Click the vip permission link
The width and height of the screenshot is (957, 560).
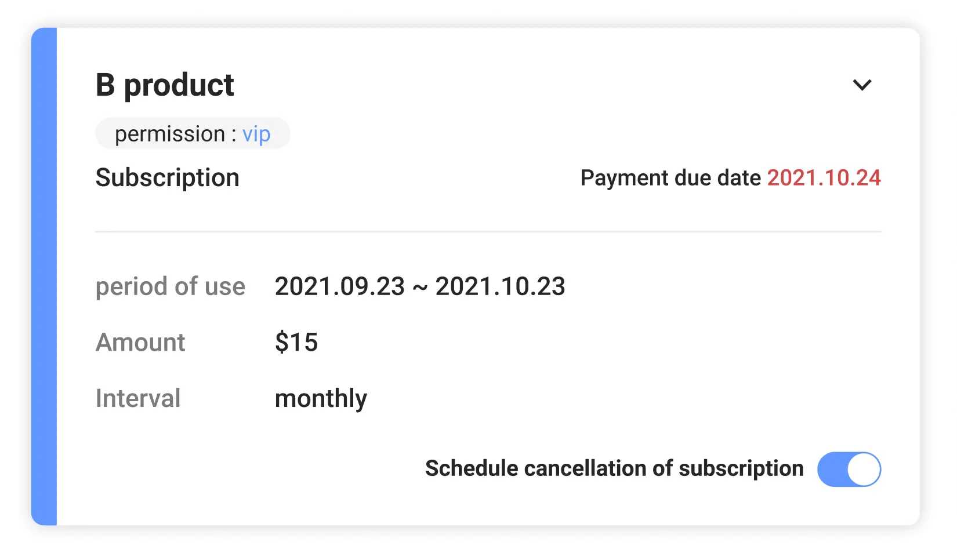click(x=256, y=134)
